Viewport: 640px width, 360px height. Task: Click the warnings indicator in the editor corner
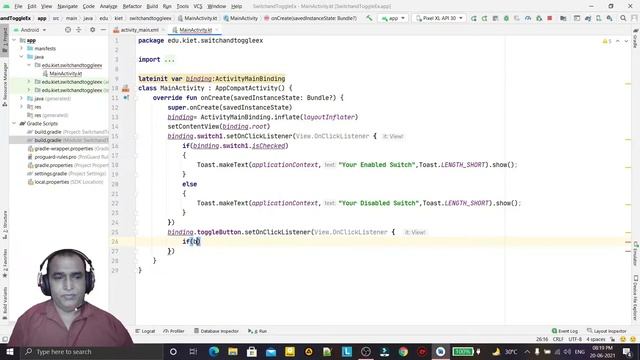607,41
